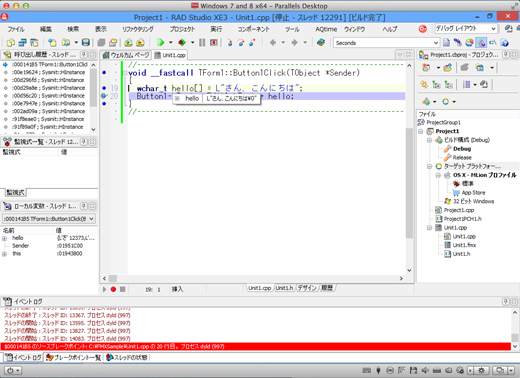Viewport: 520px width, 378px height.
Task: Select Project1PCH1.h in project tree
Action: (462, 219)
